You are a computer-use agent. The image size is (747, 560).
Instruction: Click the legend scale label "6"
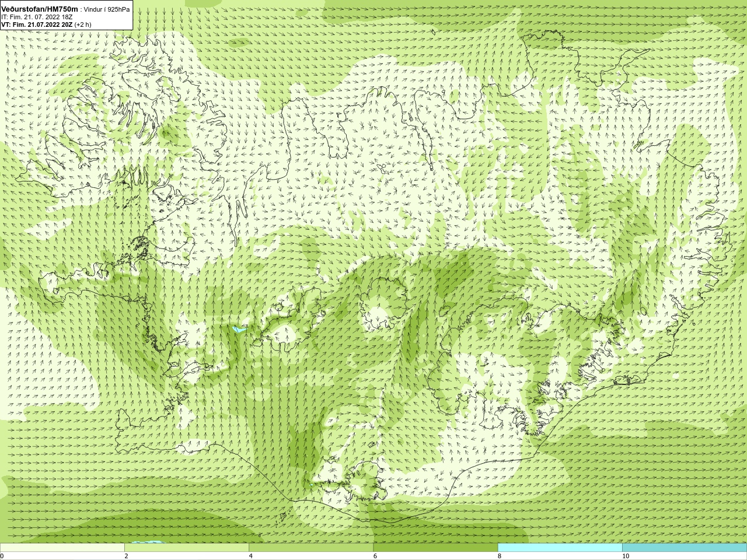point(375,556)
